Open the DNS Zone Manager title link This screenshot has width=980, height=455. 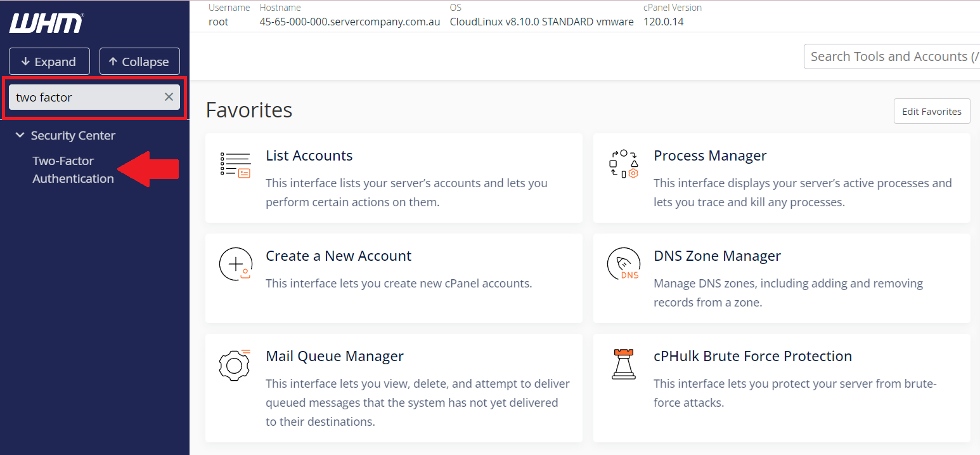click(717, 256)
